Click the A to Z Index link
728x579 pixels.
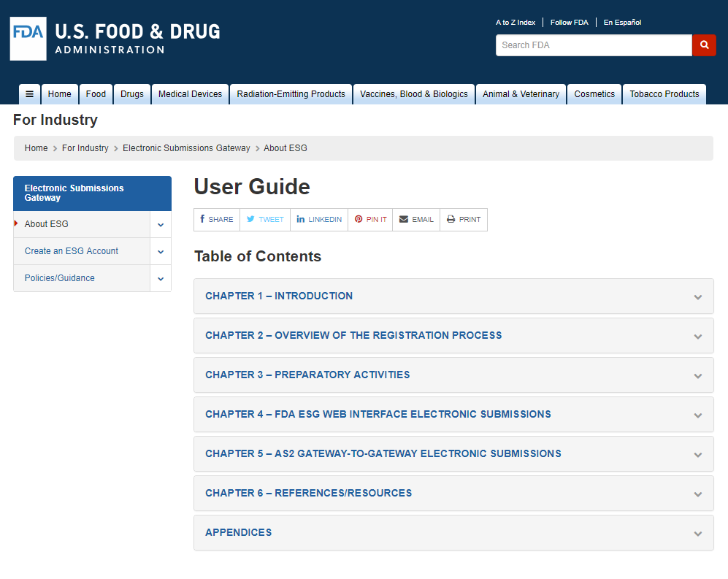[x=516, y=23]
